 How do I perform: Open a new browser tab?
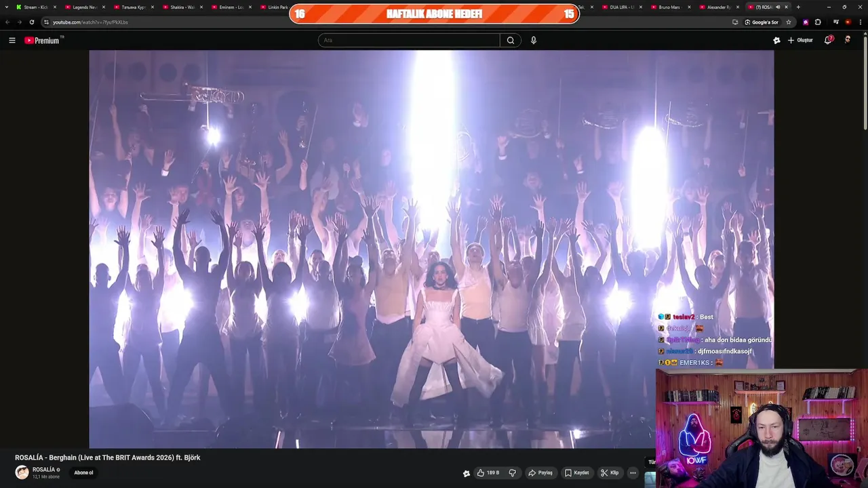click(x=798, y=7)
